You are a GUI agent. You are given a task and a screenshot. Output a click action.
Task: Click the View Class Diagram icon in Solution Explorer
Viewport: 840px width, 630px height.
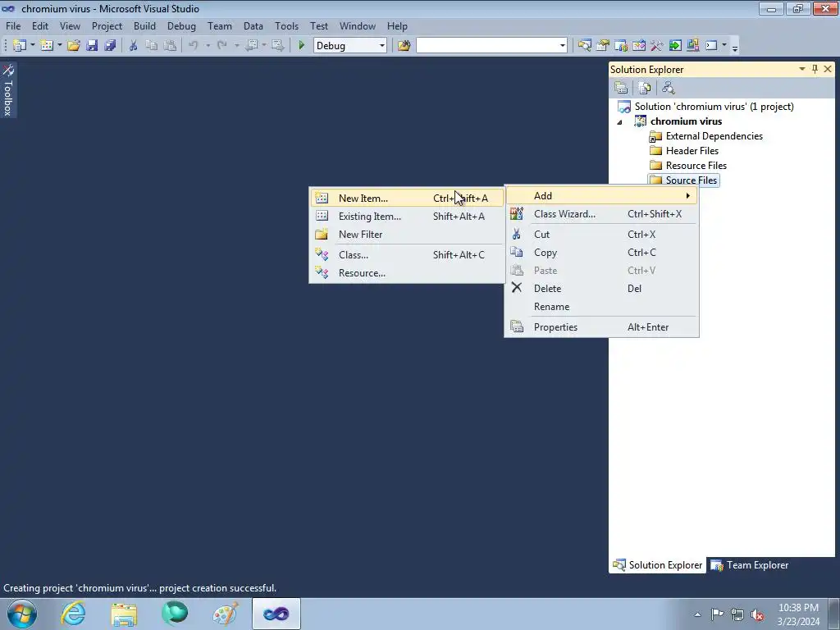click(x=668, y=87)
